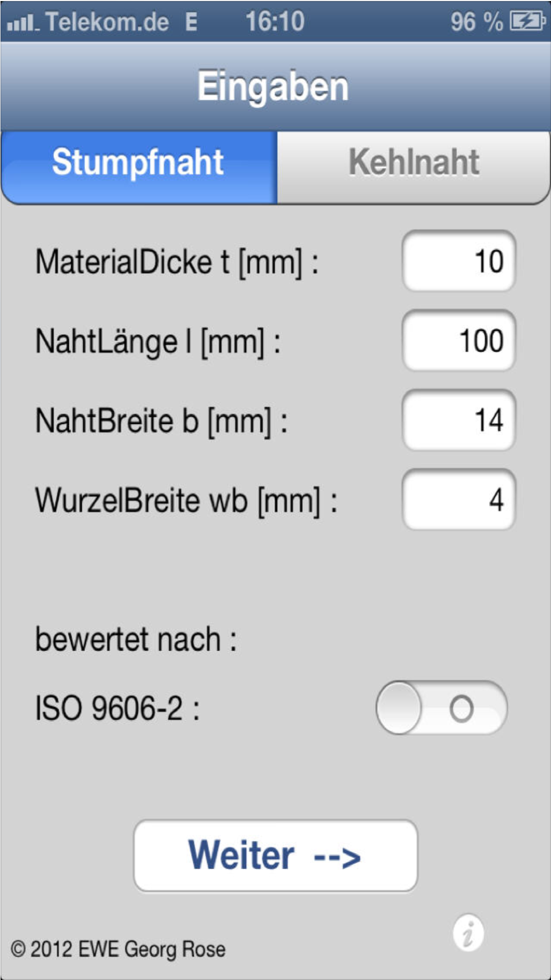Switch to the Stumpfnaht tab

tap(138, 163)
